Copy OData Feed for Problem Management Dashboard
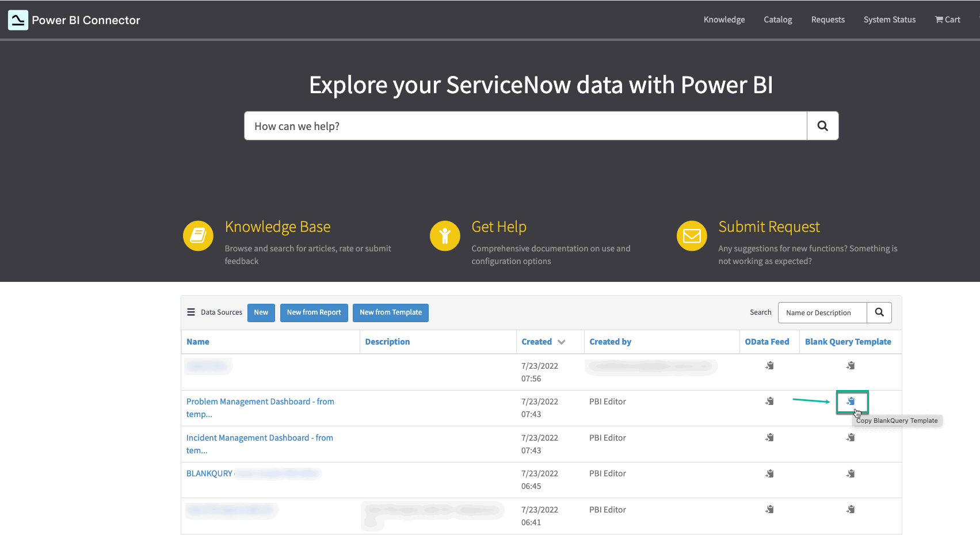This screenshot has height=535, width=980. coord(769,401)
